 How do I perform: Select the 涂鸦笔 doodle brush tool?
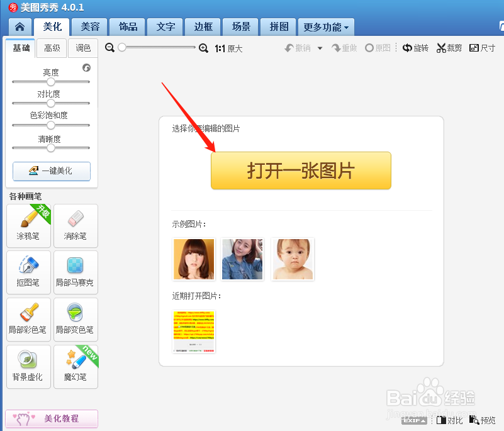point(28,226)
